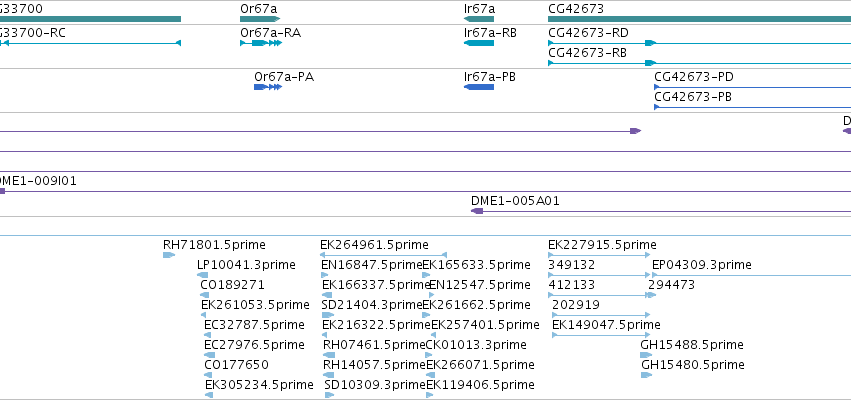This screenshot has width=851, height=400.
Task: Click CO189271 EST glyph
Action: (x=205, y=295)
